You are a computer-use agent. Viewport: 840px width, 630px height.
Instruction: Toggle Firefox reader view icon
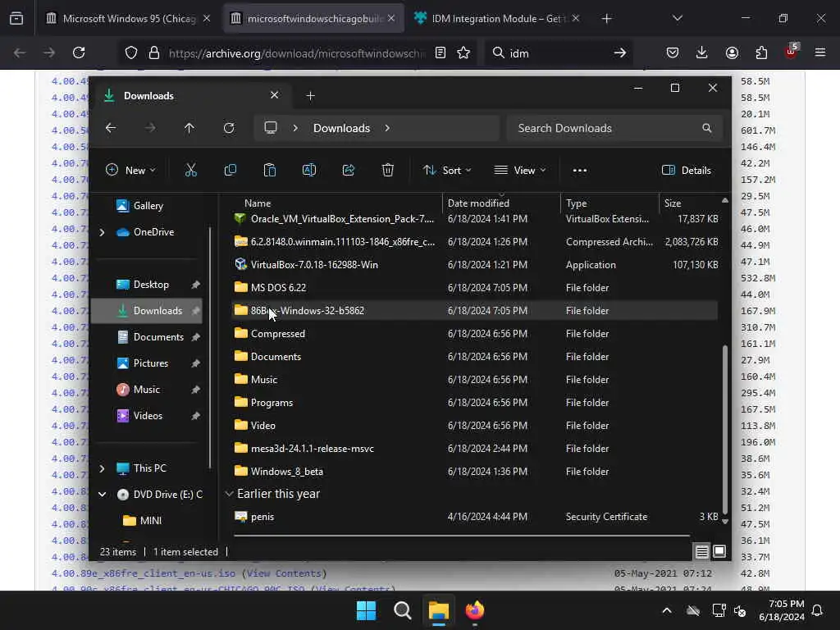(441, 52)
